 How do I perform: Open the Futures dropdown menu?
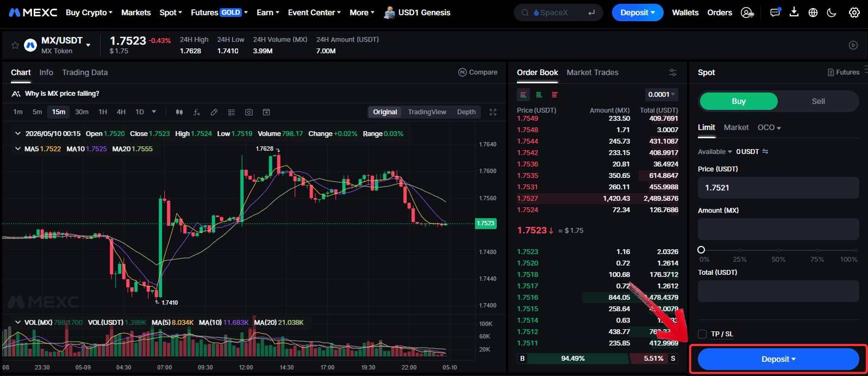click(x=219, y=13)
